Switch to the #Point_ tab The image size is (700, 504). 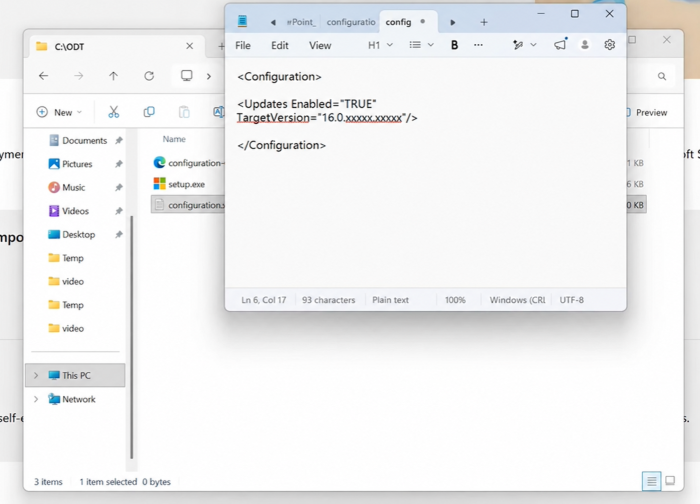coord(301,22)
